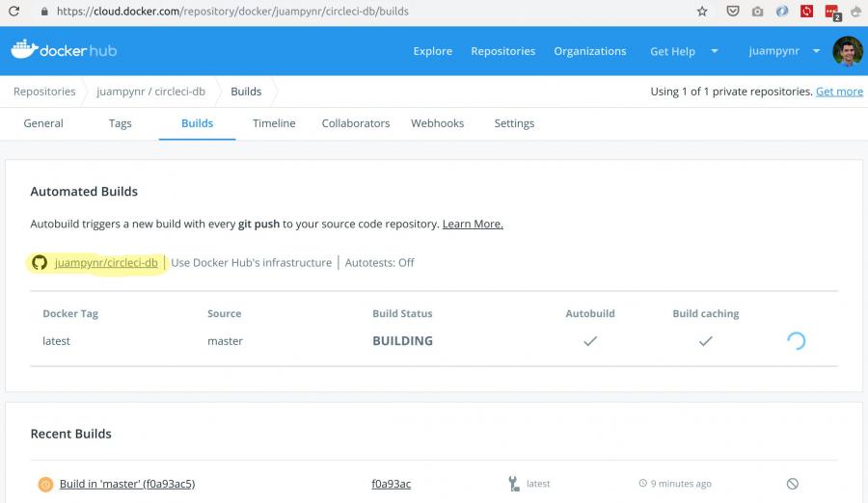This screenshot has height=503, width=868.
Task: Click the Build Status column header
Action: tap(402, 313)
